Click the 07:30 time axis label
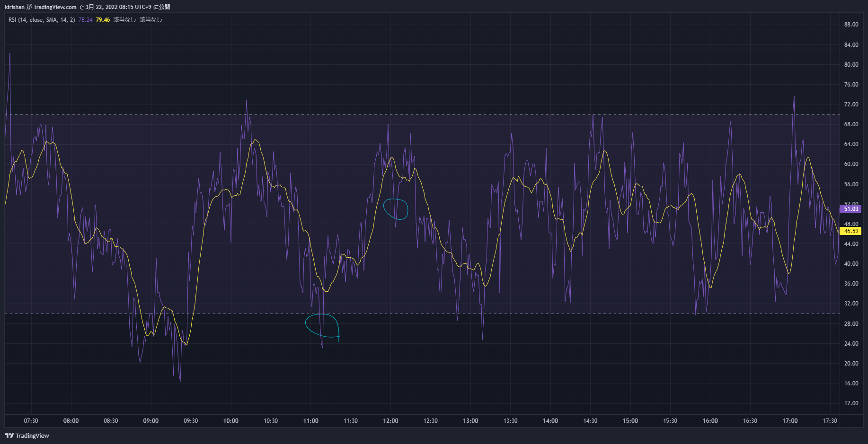 tap(31, 421)
